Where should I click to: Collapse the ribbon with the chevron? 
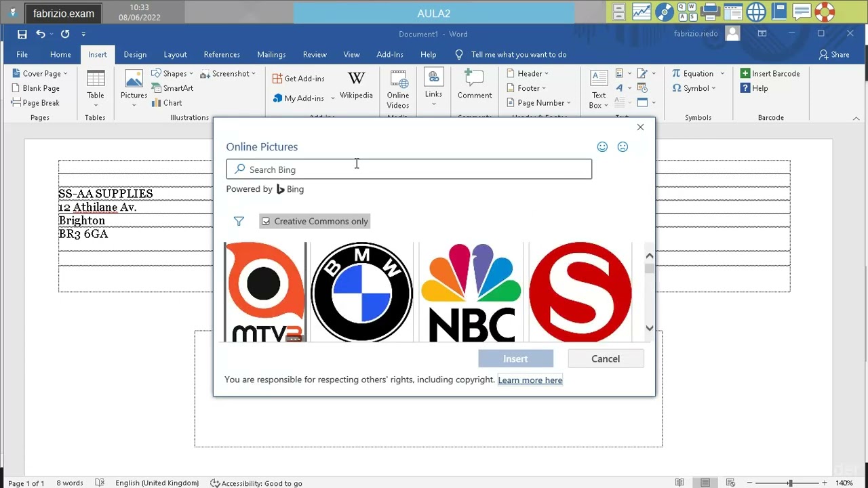point(856,119)
